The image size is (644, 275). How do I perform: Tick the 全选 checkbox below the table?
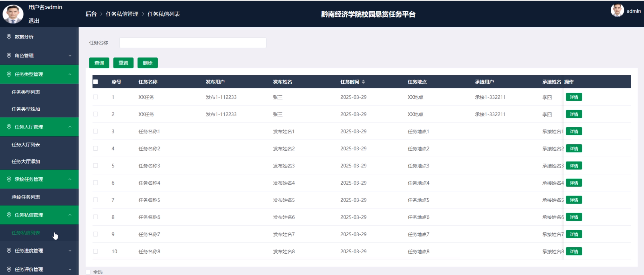coord(88,272)
